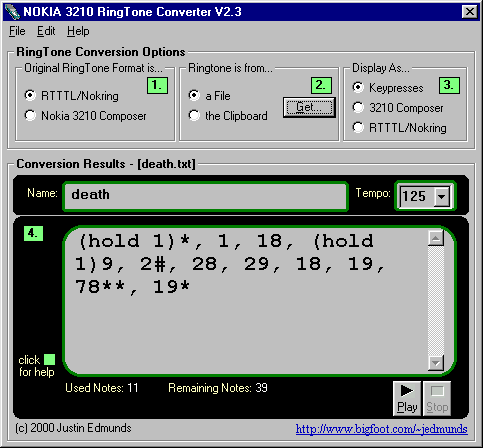Play the converted ringtone
This screenshot has width=483, height=448.
pos(407,399)
